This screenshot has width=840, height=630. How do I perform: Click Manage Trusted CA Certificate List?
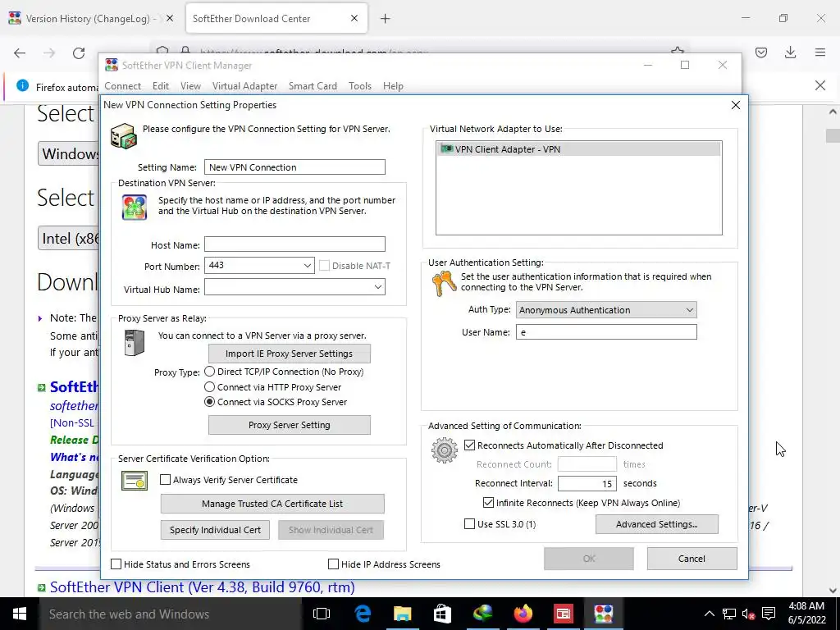[272, 504]
